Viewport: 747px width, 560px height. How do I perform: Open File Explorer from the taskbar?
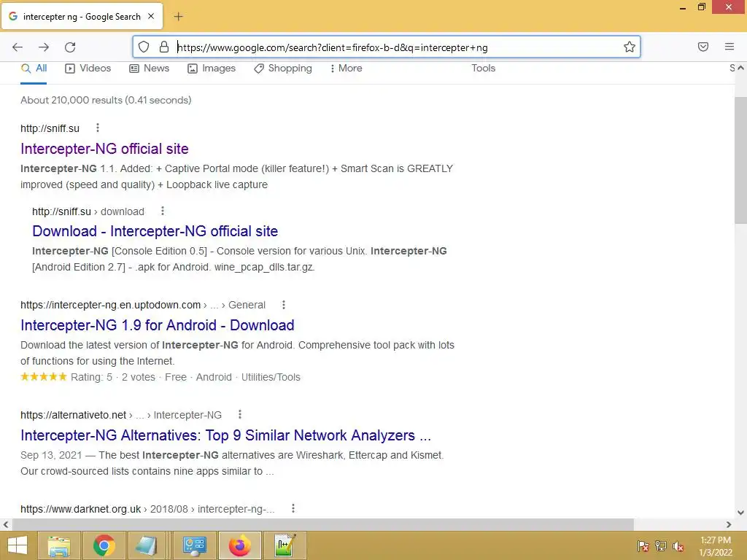(x=58, y=545)
